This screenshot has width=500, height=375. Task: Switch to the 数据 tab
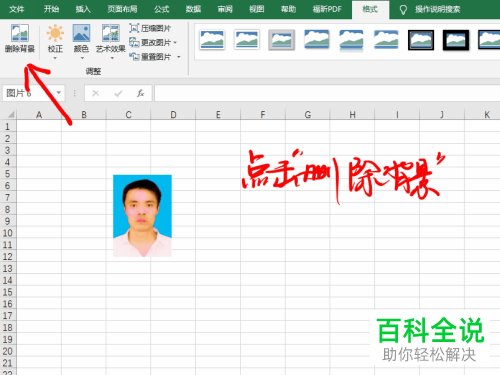193,9
